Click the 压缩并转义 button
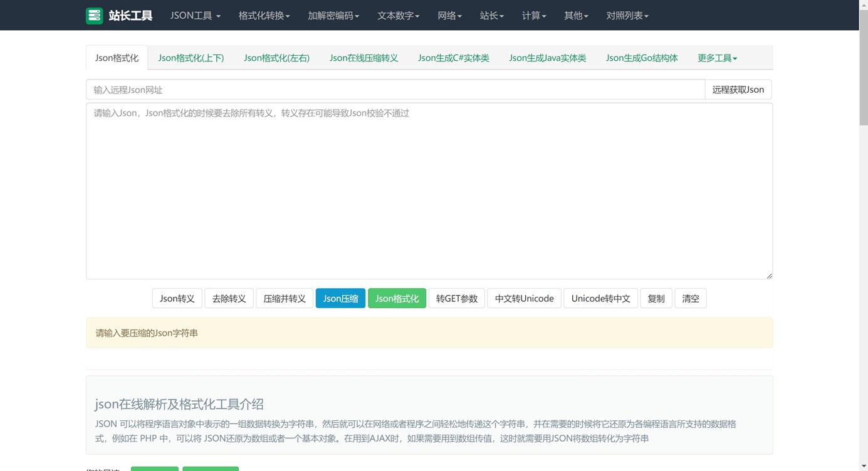This screenshot has width=868, height=471. [285, 298]
